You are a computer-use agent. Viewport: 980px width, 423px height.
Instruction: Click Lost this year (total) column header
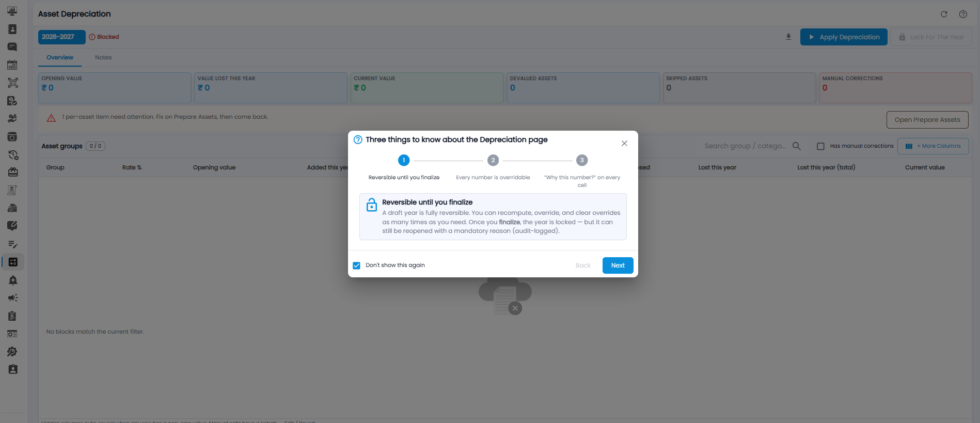point(826,167)
